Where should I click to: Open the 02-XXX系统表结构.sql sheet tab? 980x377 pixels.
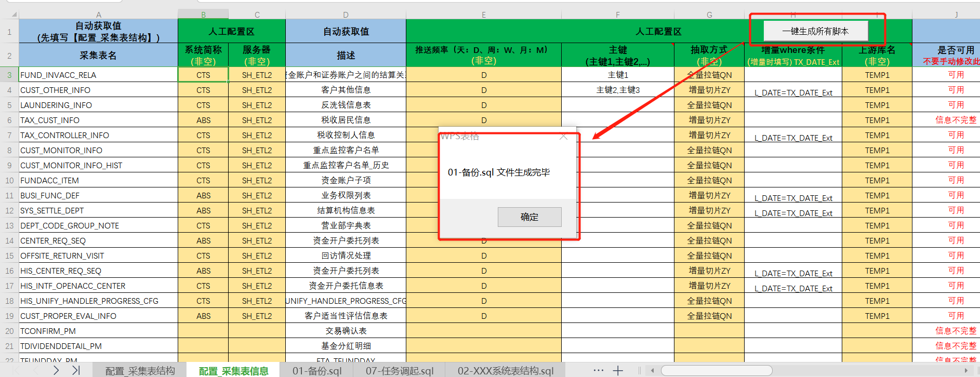[506, 371]
